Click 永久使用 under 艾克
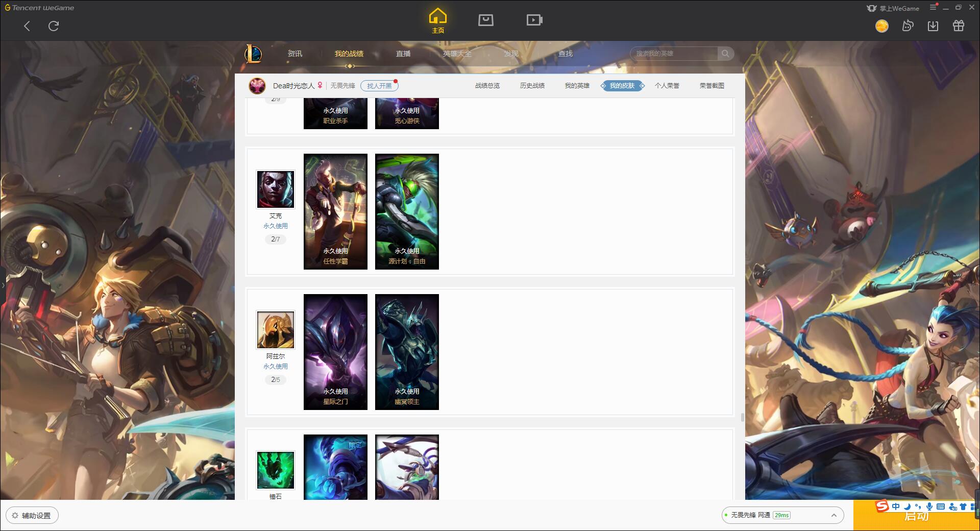The height and width of the screenshot is (531, 980). point(276,226)
